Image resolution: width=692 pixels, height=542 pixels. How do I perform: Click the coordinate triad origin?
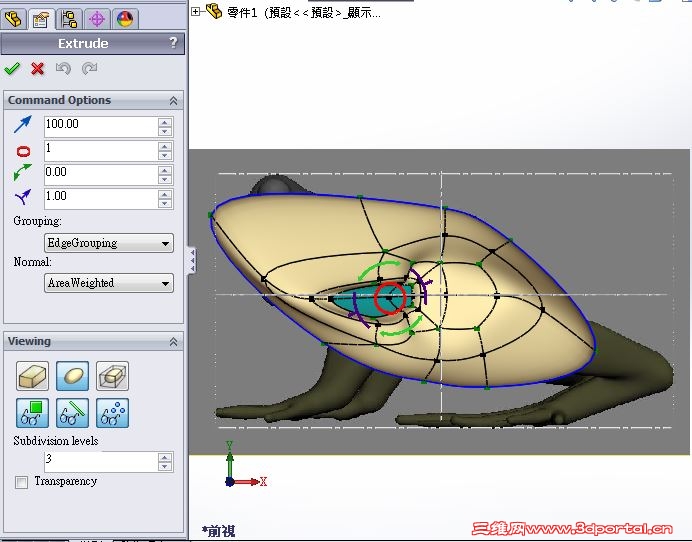(x=229, y=482)
